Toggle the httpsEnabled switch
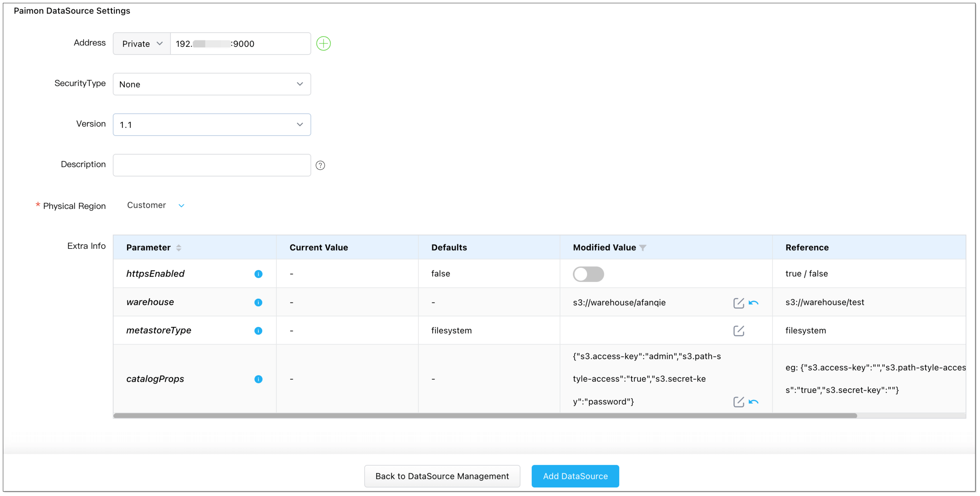This screenshot has height=496, width=980. (588, 274)
